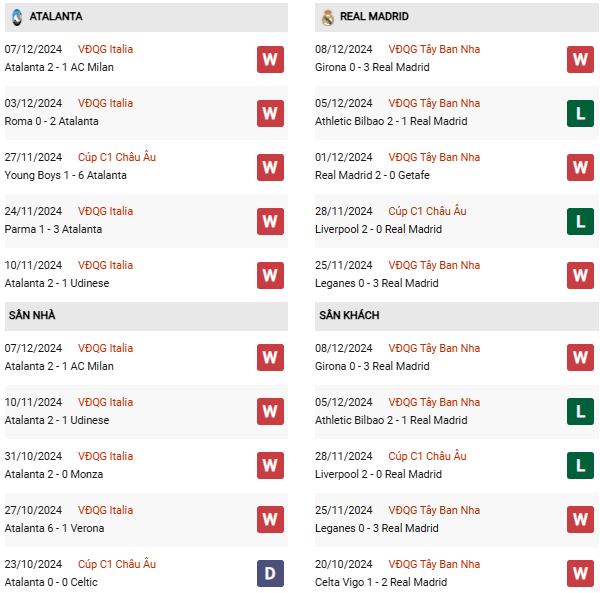Click the Real Madrid club crest icon
Screen dimensions: 600x593
328,17
